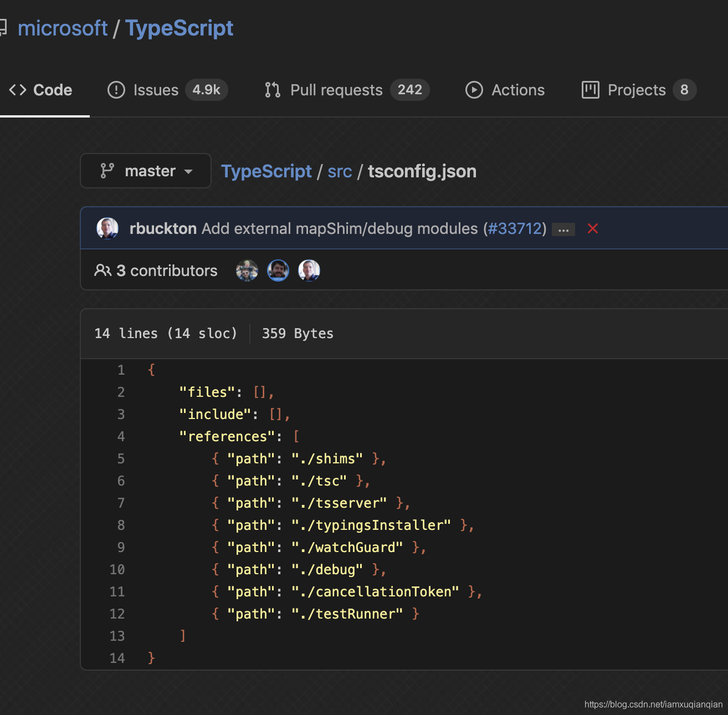Viewport: 728px width, 715px height.
Task: Open the rbuckton author link
Action: pyautogui.click(x=163, y=228)
